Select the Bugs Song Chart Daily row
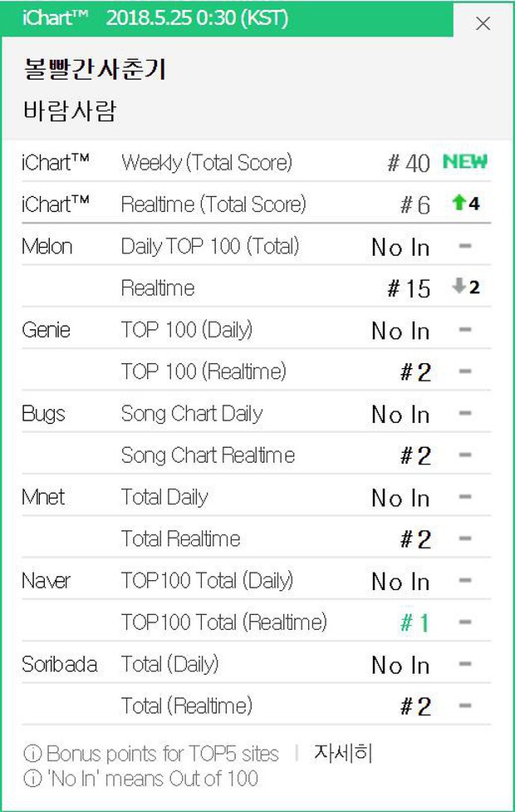The image size is (515, 812). (x=256, y=412)
